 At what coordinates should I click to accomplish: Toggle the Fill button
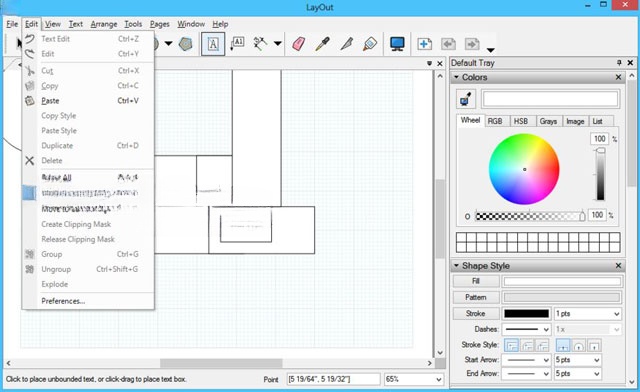(476, 281)
